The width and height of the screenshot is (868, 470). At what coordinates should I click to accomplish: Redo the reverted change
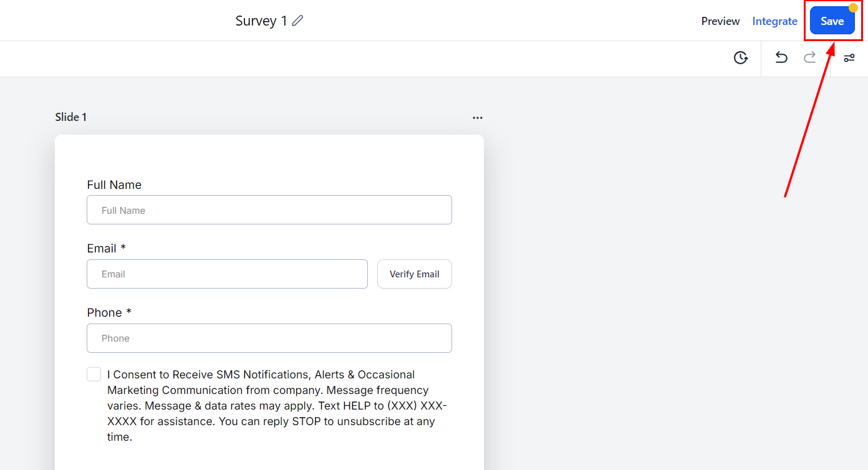coord(809,58)
